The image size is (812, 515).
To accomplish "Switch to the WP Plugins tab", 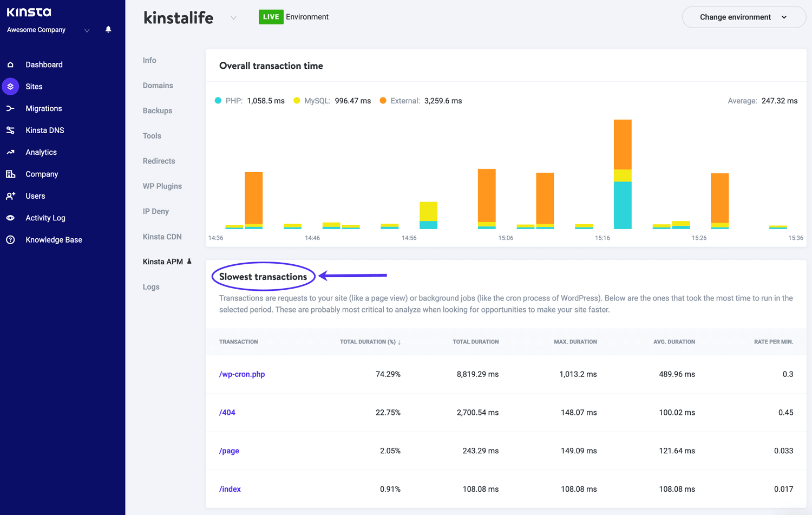I will click(162, 186).
